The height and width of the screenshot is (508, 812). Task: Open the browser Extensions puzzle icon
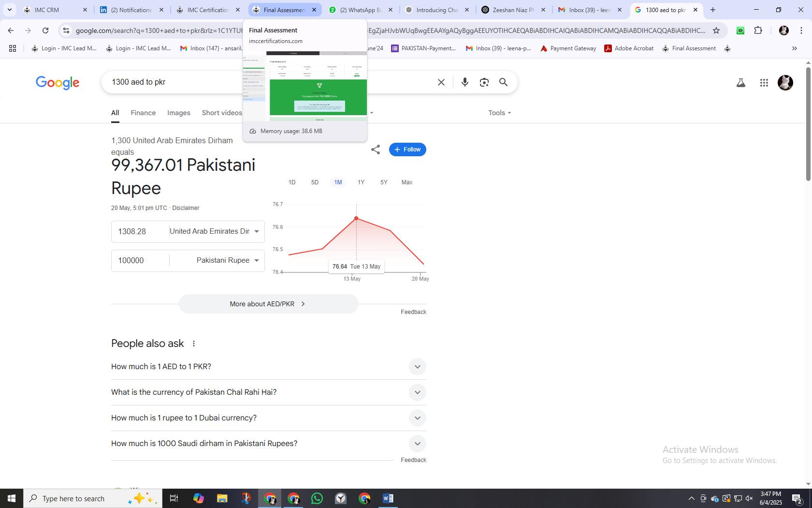758,30
